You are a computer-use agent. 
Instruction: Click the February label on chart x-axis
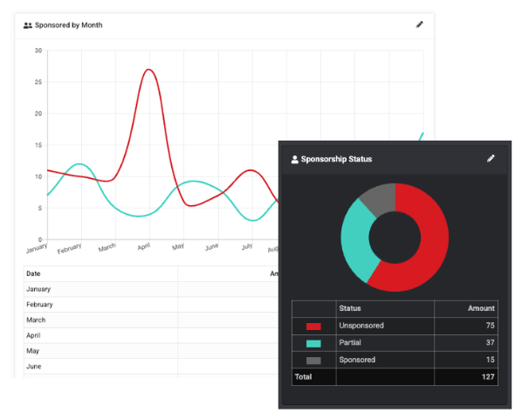tap(69, 249)
